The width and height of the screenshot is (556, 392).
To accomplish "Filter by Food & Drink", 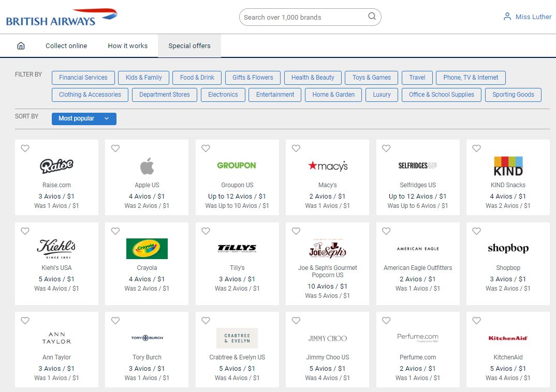I will [x=197, y=78].
